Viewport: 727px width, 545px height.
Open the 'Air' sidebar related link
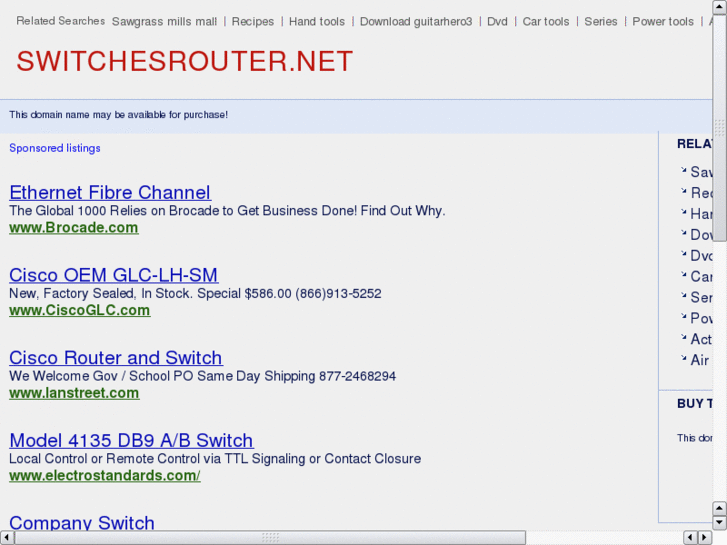click(700, 360)
